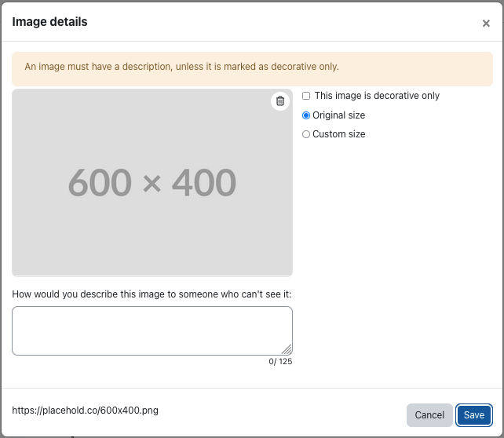Select the Original size radio button
Viewport: 504px width, 438px height.
[x=306, y=115]
